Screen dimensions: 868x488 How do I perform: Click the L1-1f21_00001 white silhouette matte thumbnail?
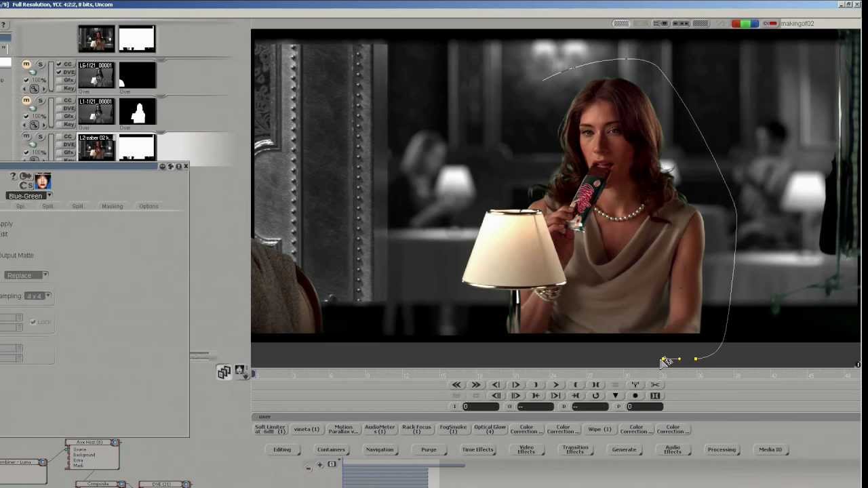[137, 112]
